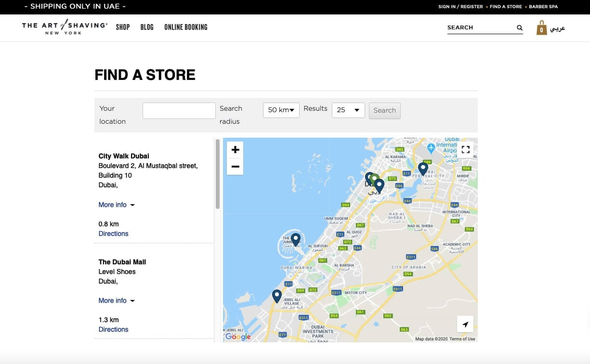Viewport: 590px width, 364px height.
Task: Click SIGN IN / REGISTER
Action: click(460, 7)
